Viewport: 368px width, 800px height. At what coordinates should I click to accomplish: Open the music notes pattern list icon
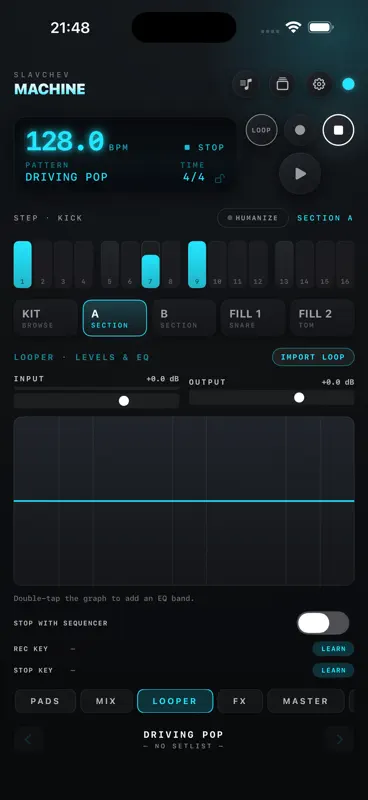click(246, 84)
